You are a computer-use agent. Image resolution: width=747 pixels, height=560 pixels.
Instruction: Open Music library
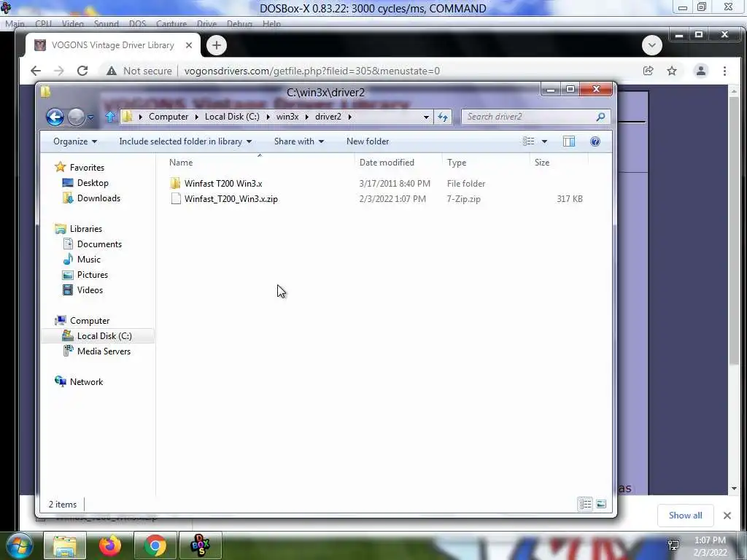pos(88,260)
